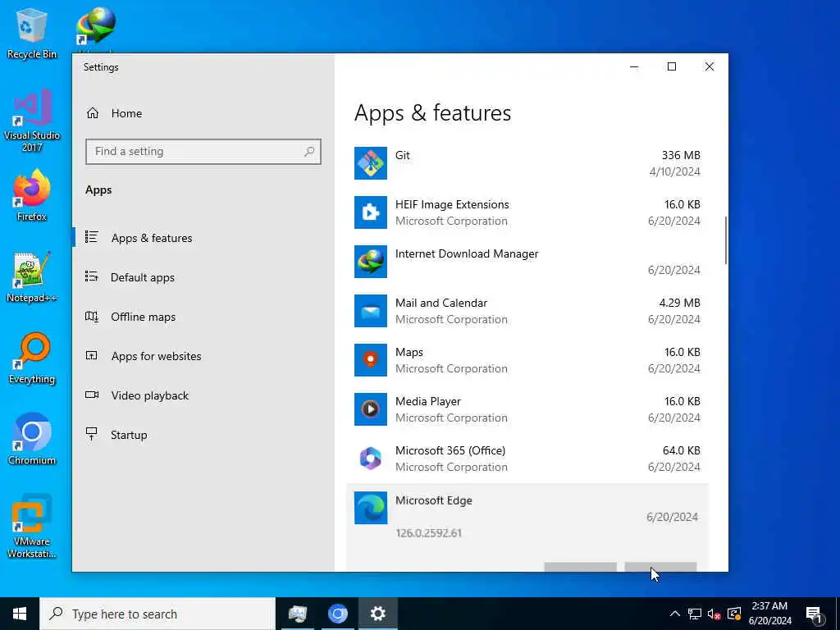Click the 4.29 MB Mail and Calendar size

coord(679,304)
